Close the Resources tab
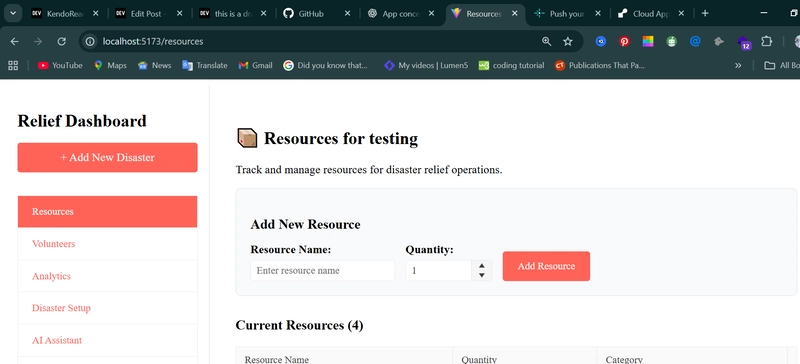 [x=515, y=14]
